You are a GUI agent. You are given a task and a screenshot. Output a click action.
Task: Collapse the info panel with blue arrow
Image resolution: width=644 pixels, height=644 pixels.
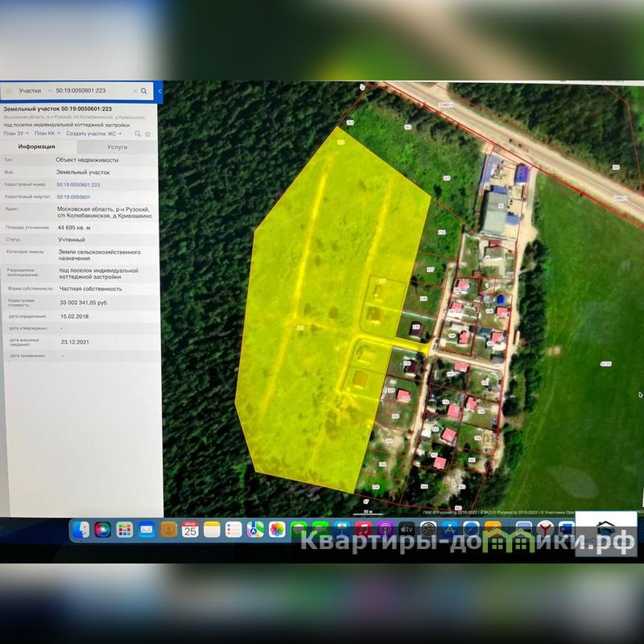159,92
